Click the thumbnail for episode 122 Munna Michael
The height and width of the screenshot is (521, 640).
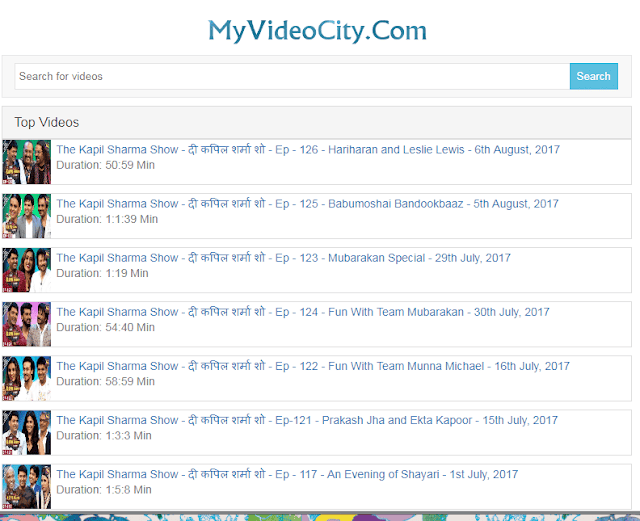pos(27,378)
